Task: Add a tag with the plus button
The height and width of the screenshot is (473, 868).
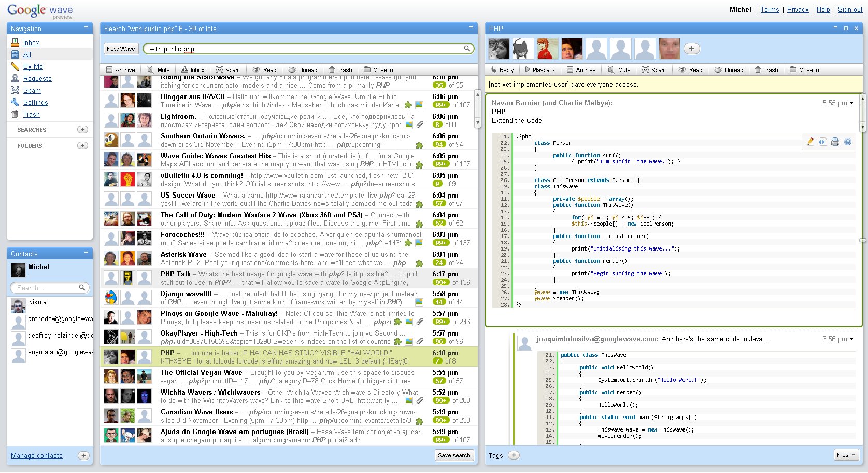Action: coord(514,455)
